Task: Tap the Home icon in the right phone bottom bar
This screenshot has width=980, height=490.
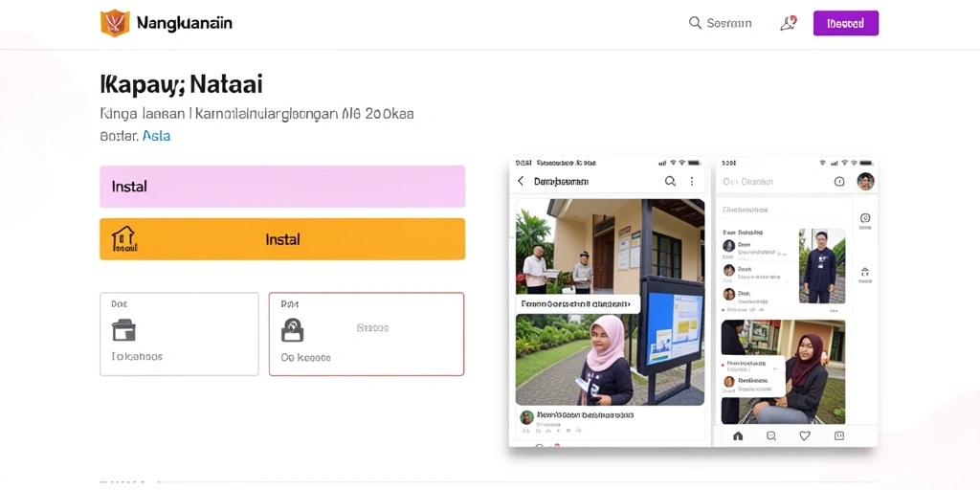Action: (x=738, y=435)
